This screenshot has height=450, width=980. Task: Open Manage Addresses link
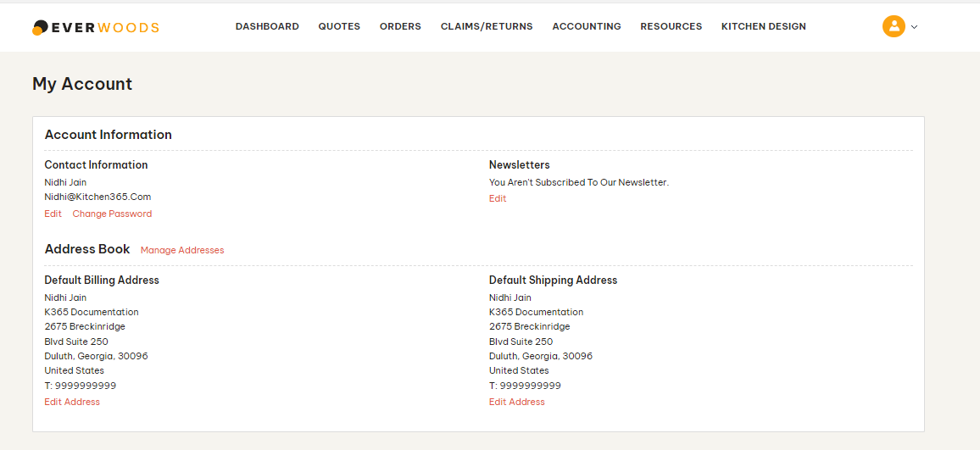[182, 250]
